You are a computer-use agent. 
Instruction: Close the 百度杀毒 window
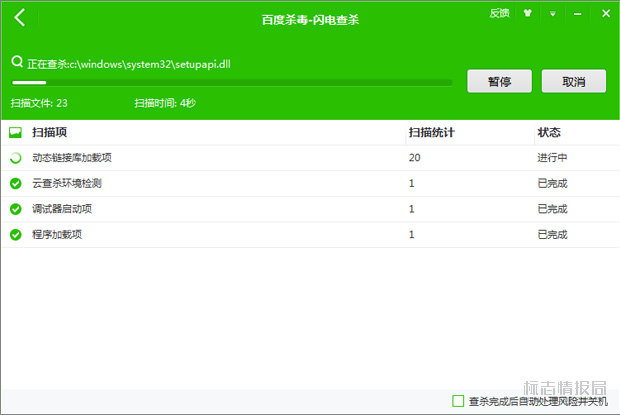point(606,13)
